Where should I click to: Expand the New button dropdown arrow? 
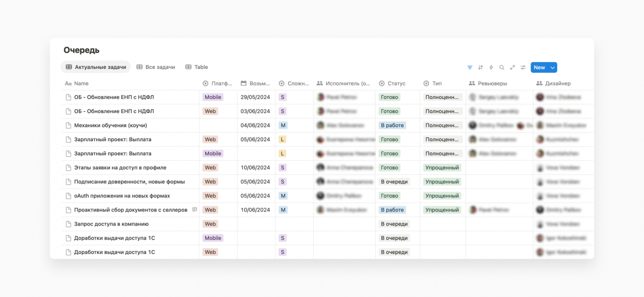553,68
